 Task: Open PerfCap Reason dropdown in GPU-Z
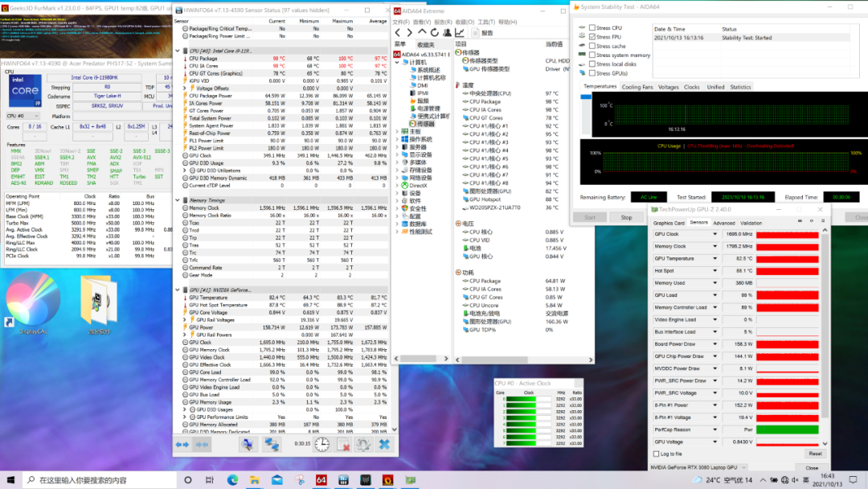[x=714, y=429]
